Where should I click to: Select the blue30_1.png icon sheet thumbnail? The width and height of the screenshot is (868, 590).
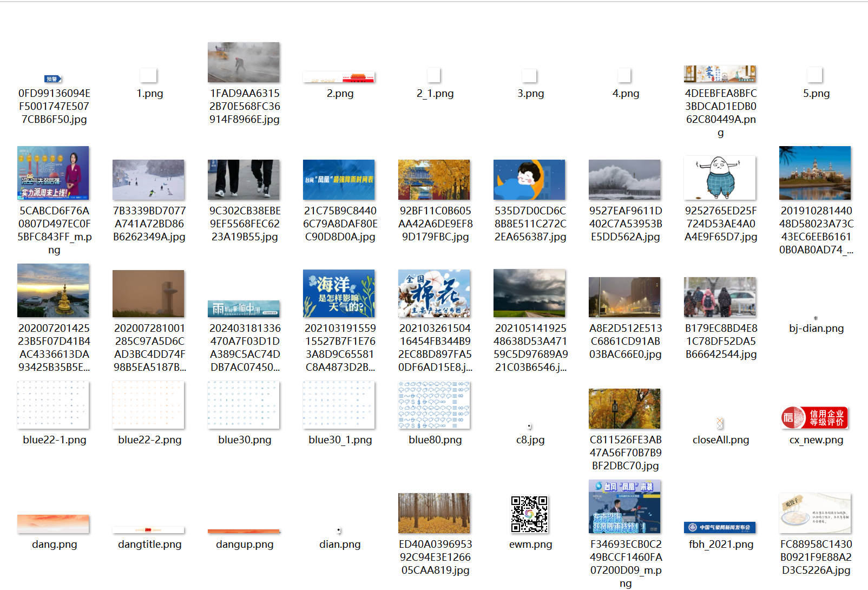[x=339, y=405]
